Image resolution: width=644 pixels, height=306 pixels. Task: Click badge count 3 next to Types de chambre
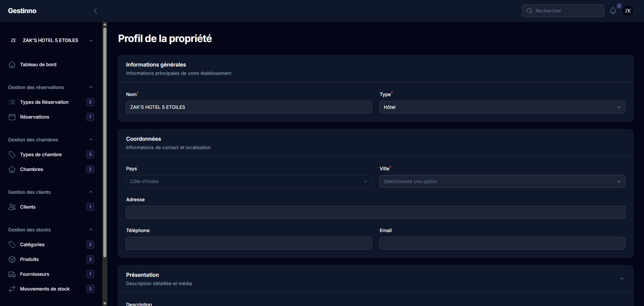tap(90, 155)
